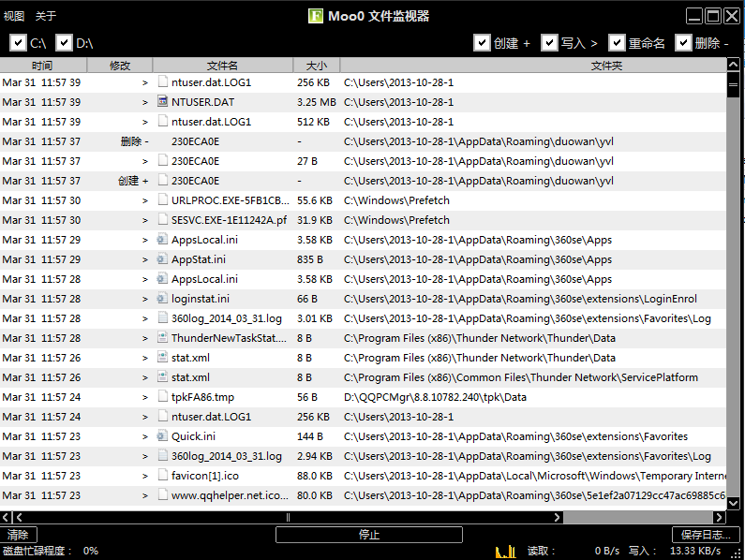This screenshot has height=560, width=745.
Task: Click the favicon[1].ico file icon
Action: coord(163,475)
